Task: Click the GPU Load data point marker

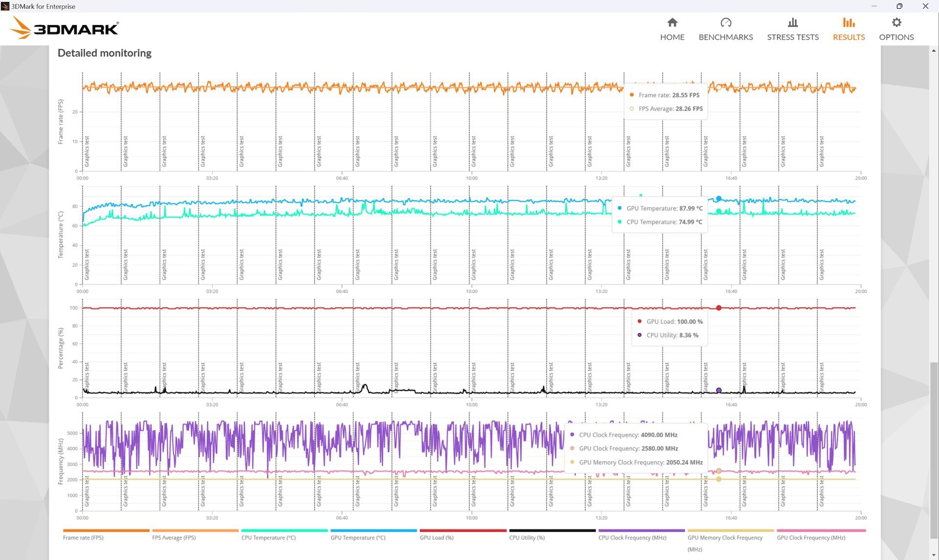Action: click(x=718, y=308)
